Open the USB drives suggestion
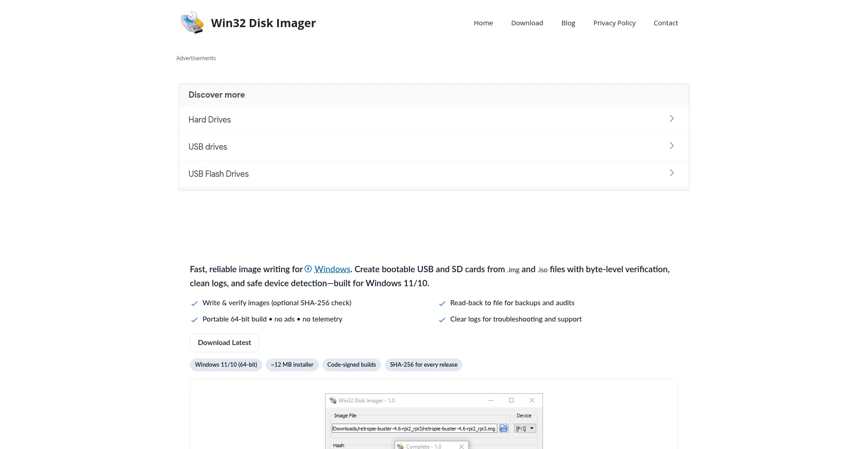 tap(434, 147)
